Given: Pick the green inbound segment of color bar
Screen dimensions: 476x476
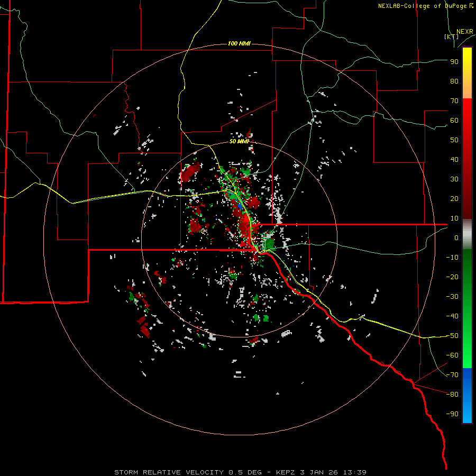Looking at the screenshot, I should (x=467, y=309).
